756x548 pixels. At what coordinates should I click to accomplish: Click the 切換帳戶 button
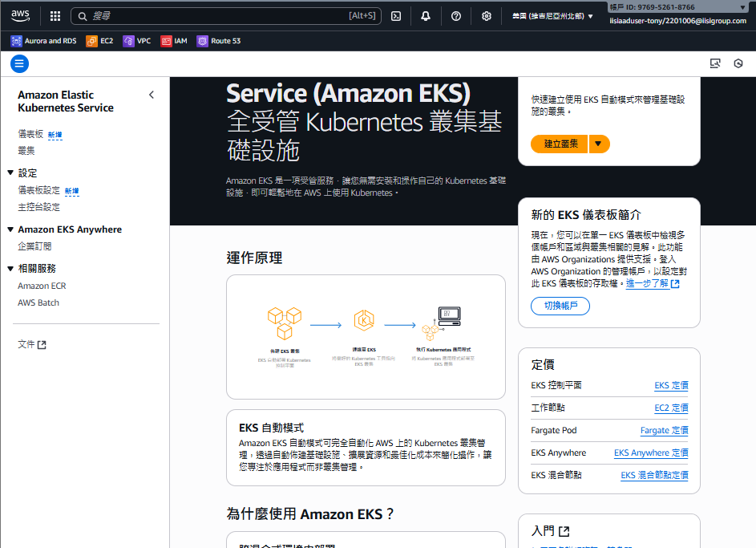click(x=560, y=306)
